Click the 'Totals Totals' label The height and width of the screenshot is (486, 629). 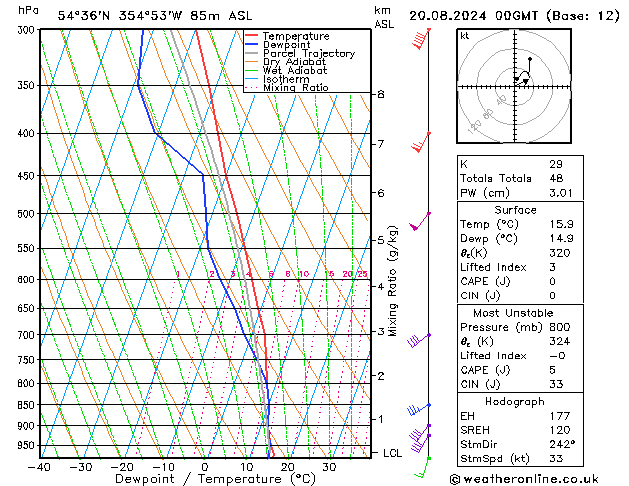(x=496, y=178)
